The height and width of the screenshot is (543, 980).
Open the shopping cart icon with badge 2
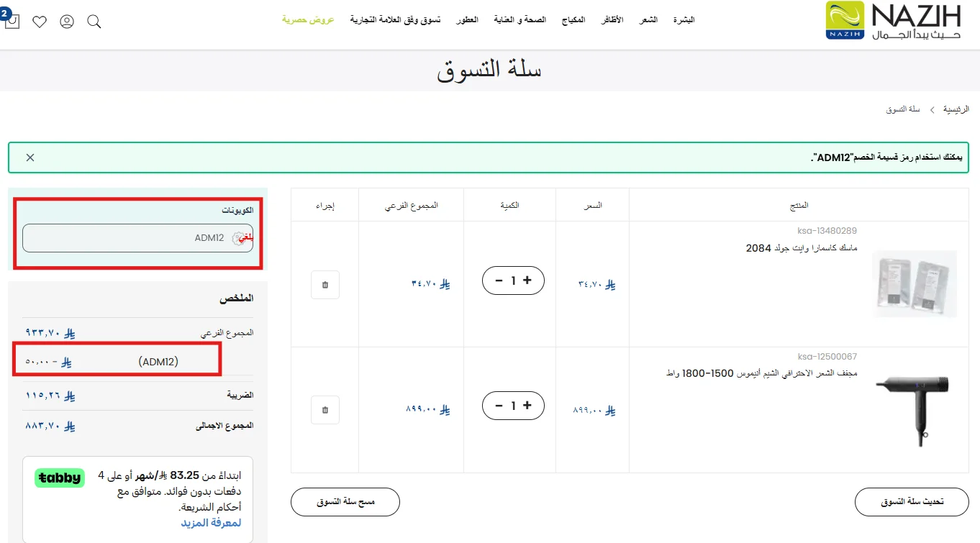tap(12, 21)
